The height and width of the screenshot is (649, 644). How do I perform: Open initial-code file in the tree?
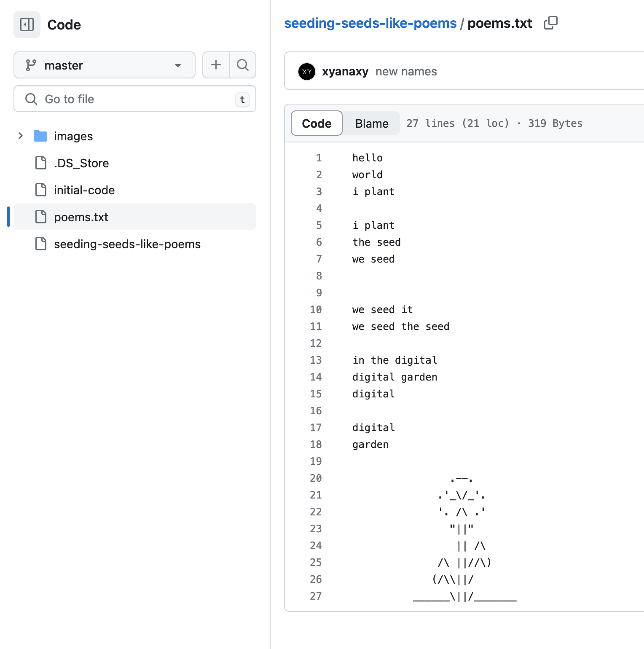(84, 190)
